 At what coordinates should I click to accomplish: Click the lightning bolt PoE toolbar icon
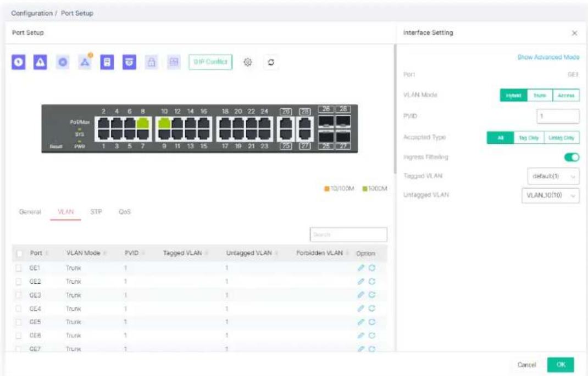click(x=18, y=62)
